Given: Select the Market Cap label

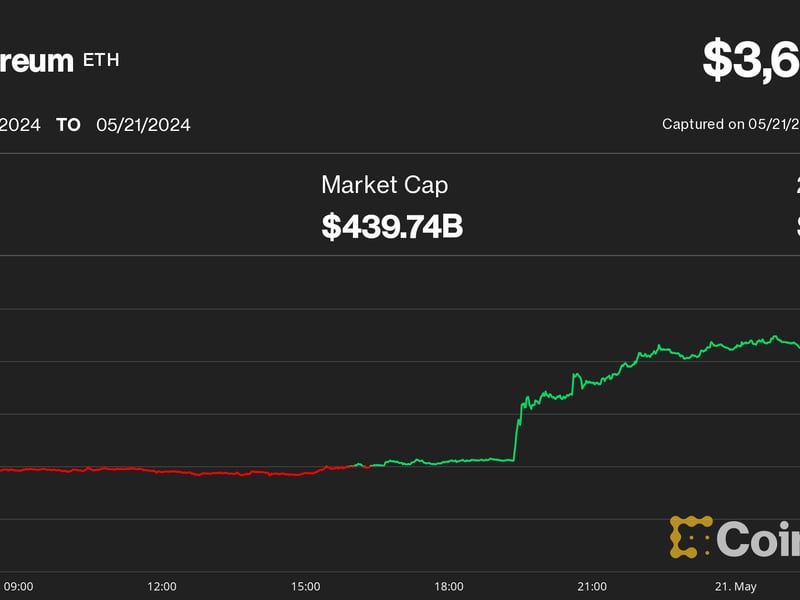Looking at the screenshot, I should 384,185.
